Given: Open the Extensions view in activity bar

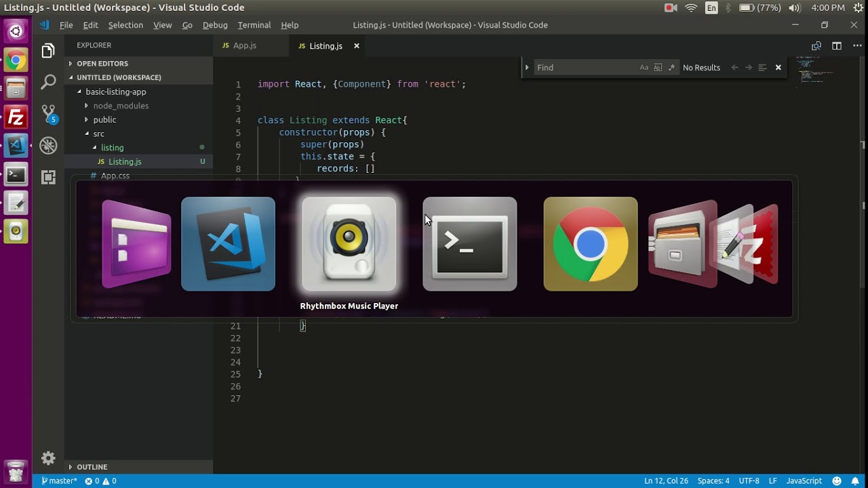Looking at the screenshot, I should tap(48, 177).
